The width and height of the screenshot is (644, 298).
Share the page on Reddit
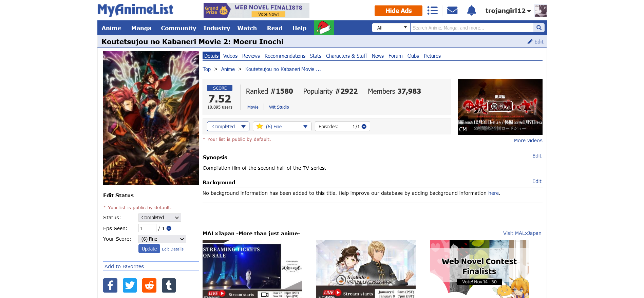click(149, 285)
